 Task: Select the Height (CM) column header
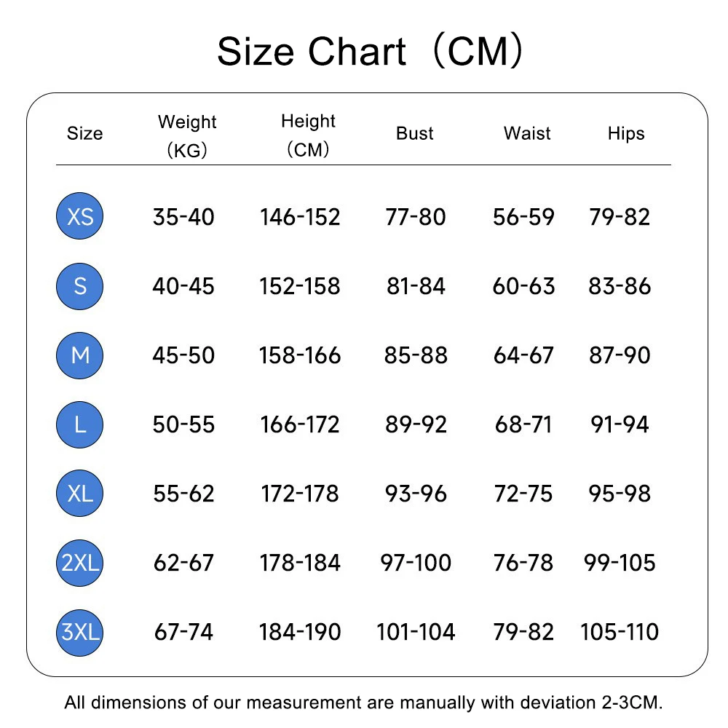308,135
